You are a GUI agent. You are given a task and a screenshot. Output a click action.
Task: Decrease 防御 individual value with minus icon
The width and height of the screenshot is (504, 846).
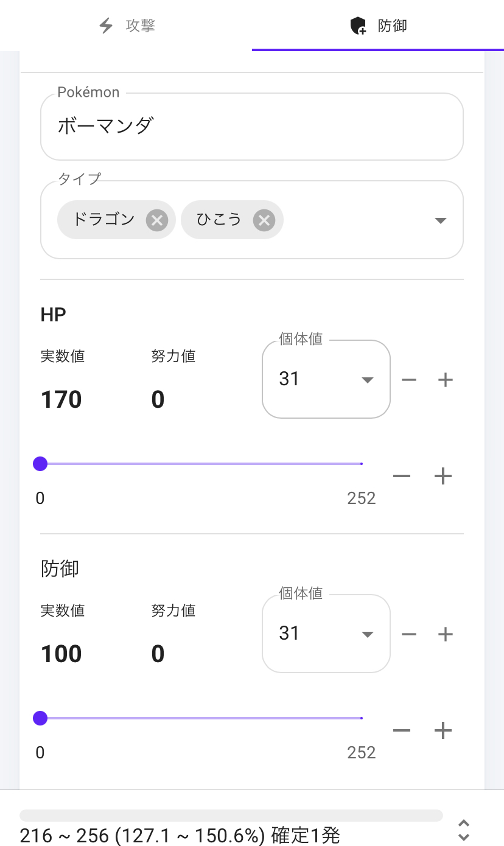tap(409, 634)
